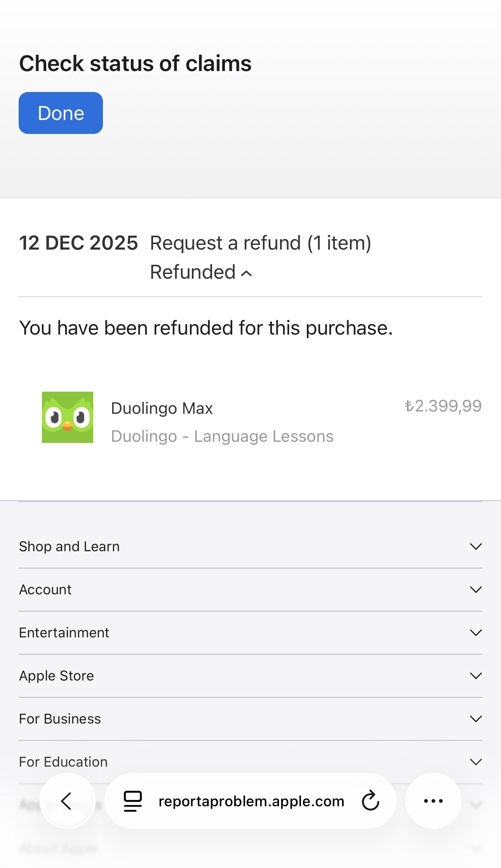The width and height of the screenshot is (501, 868).
Task: Tap the reportaproblem.apple.com address field
Action: (x=251, y=801)
